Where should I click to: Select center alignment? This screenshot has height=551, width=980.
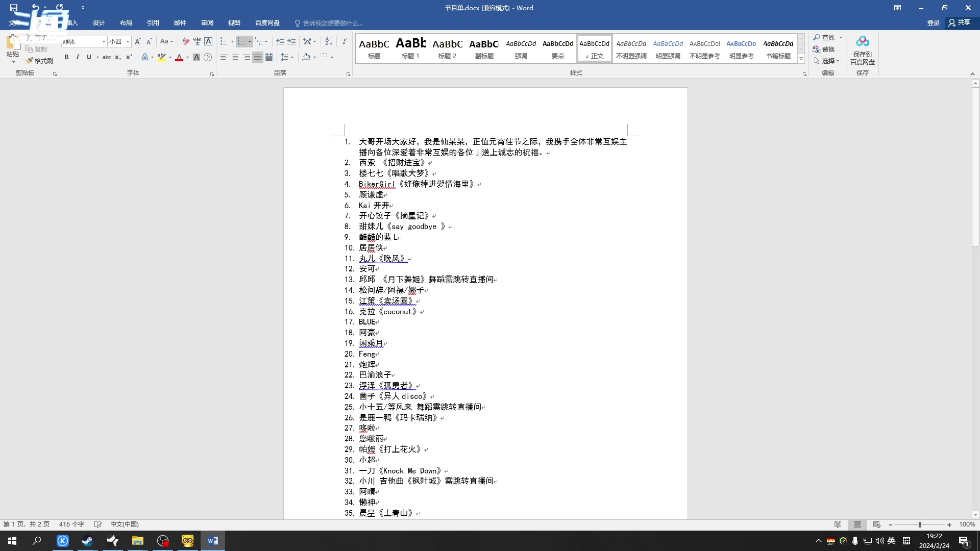tap(235, 57)
